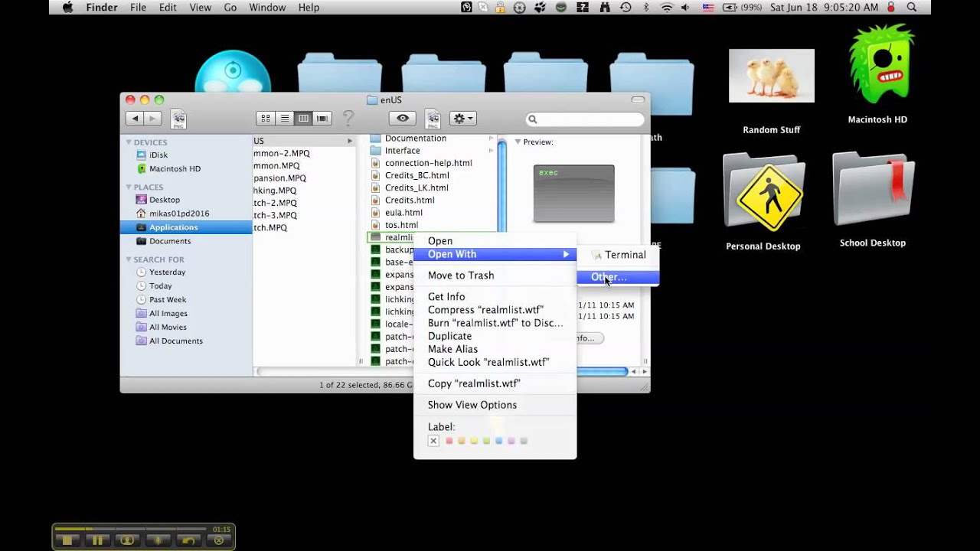This screenshot has height=551, width=980.
Task: Choose Other… in the Open With submenu
Action: 618,277
